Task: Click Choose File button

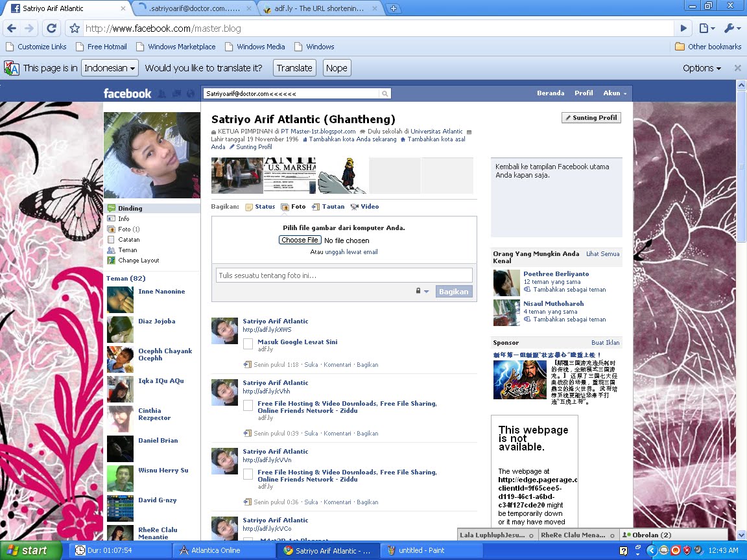Action: [x=300, y=240]
